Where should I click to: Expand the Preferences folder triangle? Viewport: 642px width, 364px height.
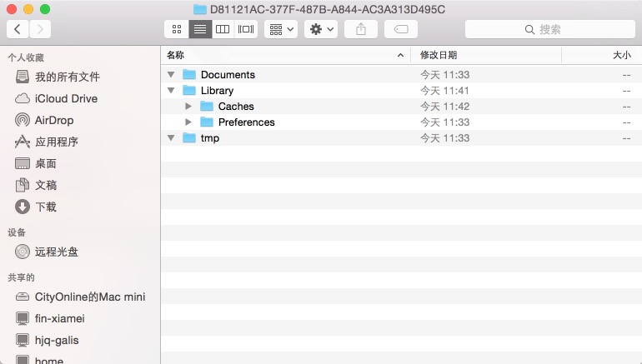pyautogui.click(x=188, y=122)
